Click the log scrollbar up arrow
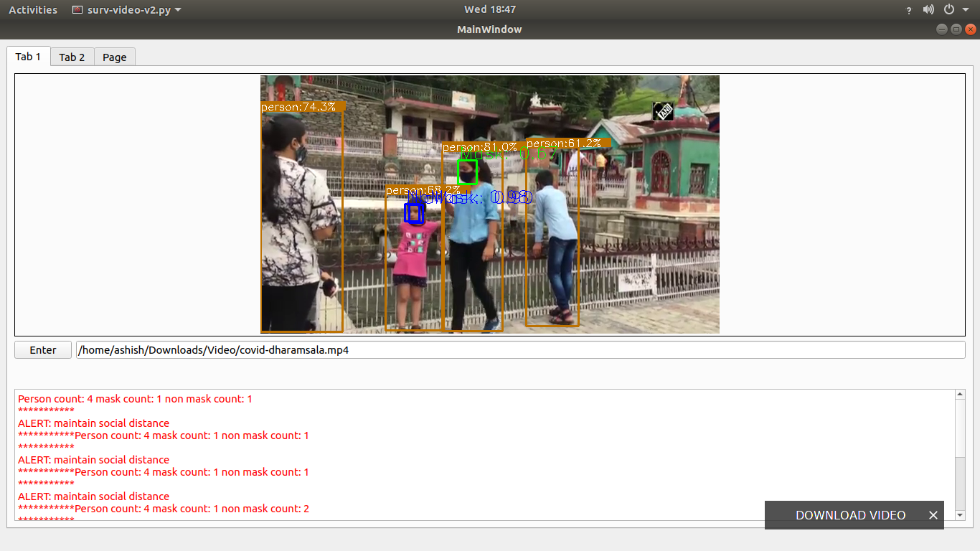Screen dimensions: 980x551 point(960,395)
